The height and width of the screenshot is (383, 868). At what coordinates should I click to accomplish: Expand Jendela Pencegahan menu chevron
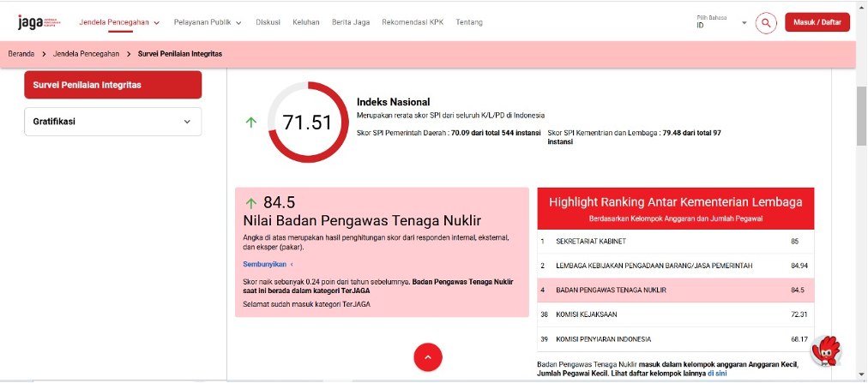tap(157, 23)
